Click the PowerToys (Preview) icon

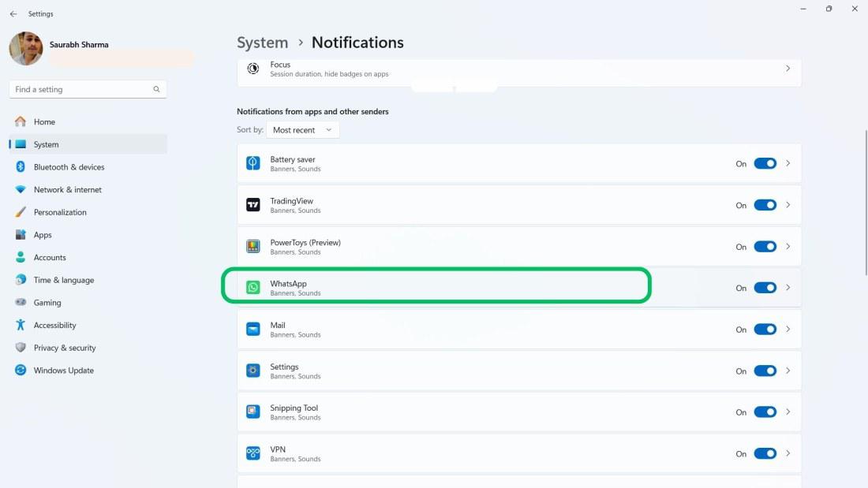click(253, 247)
